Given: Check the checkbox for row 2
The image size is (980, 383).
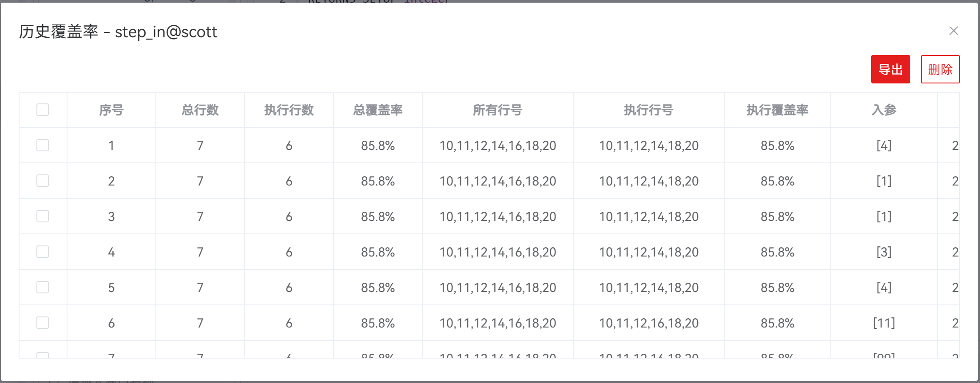Looking at the screenshot, I should point(43,181).
